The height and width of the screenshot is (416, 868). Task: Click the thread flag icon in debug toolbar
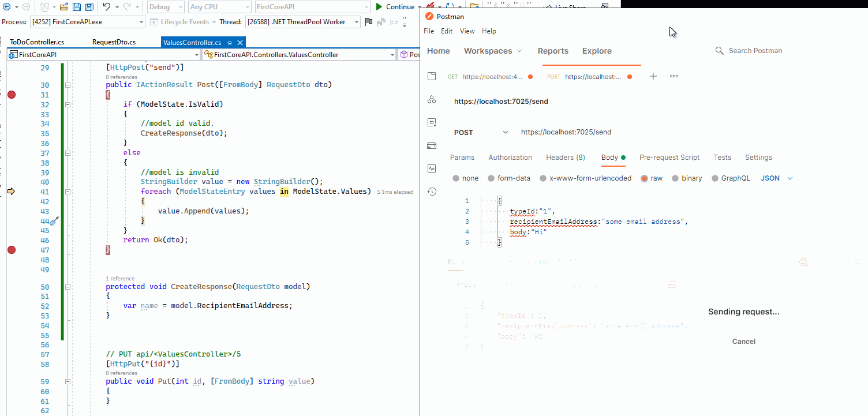pos(368,22)
